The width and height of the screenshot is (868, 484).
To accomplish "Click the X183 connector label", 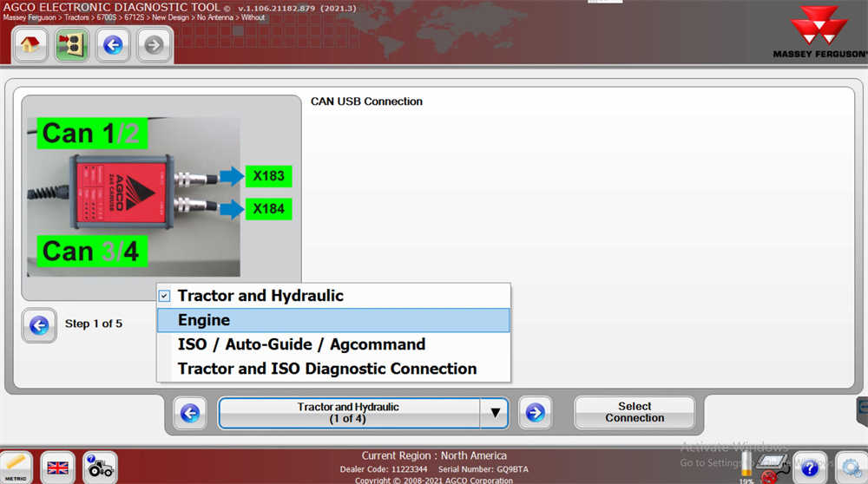I will coord(268,176).
